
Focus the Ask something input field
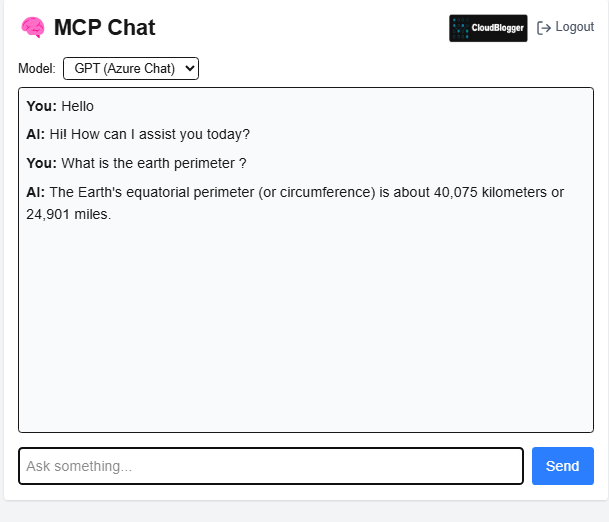[271, 466]
